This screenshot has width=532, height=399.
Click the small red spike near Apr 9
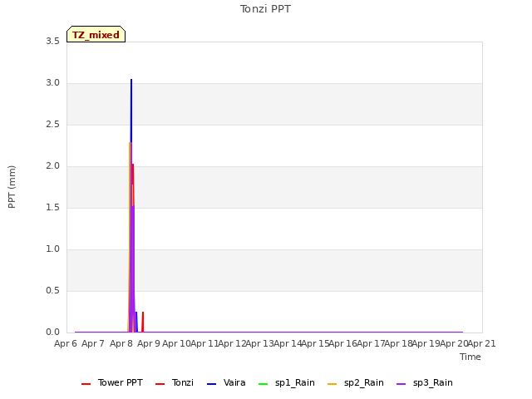(143, 322)
